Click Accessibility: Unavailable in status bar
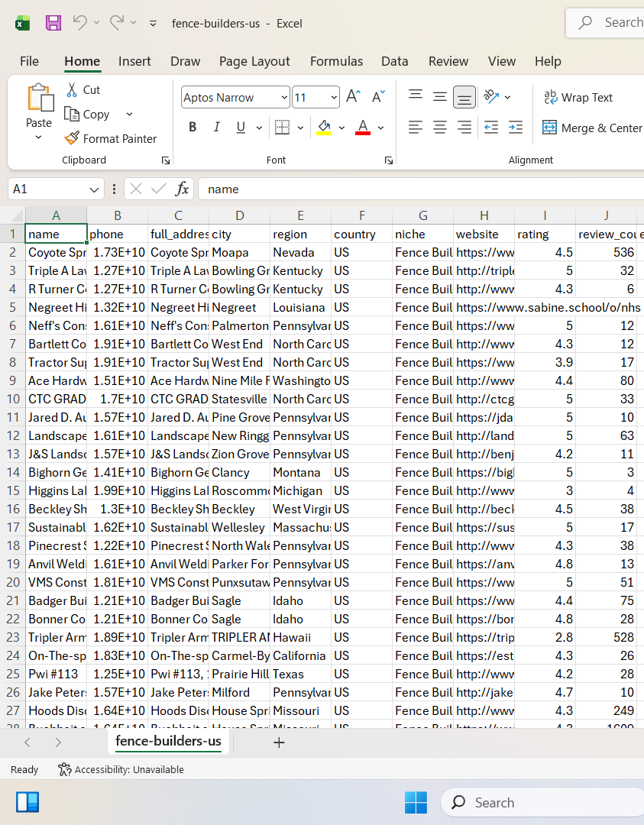The height and width of the screenshot is (825, 644). coord(121,769)
